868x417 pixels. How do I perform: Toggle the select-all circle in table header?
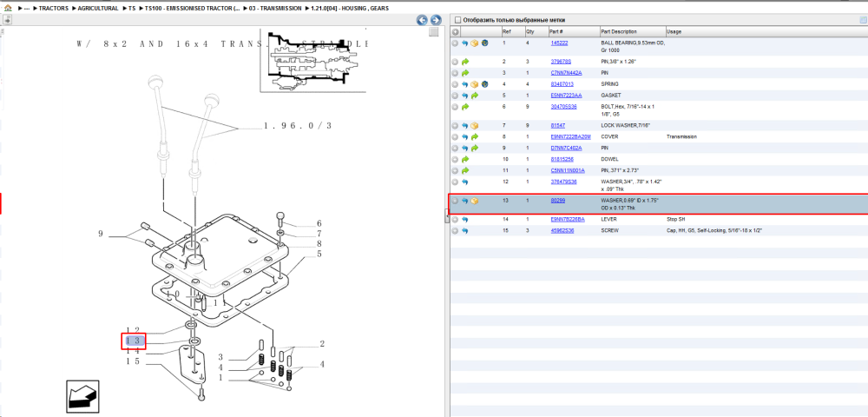coord(455,31)
